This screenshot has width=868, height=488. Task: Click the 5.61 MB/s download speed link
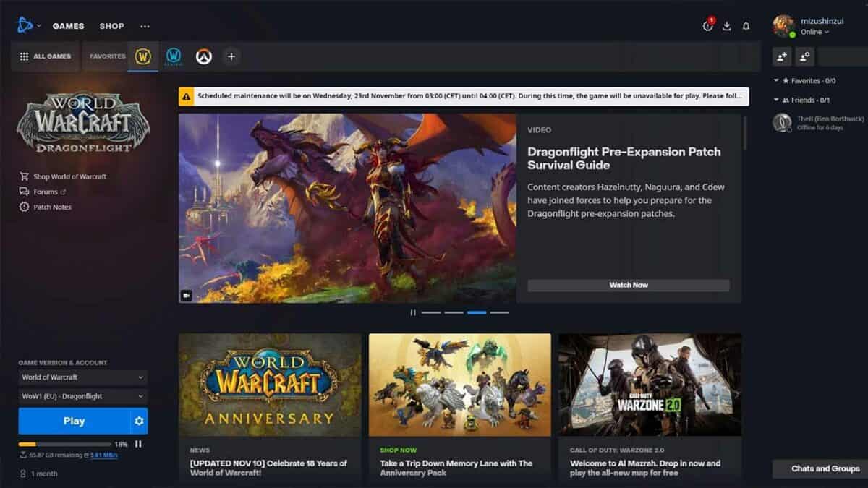[x=103, y=455]
